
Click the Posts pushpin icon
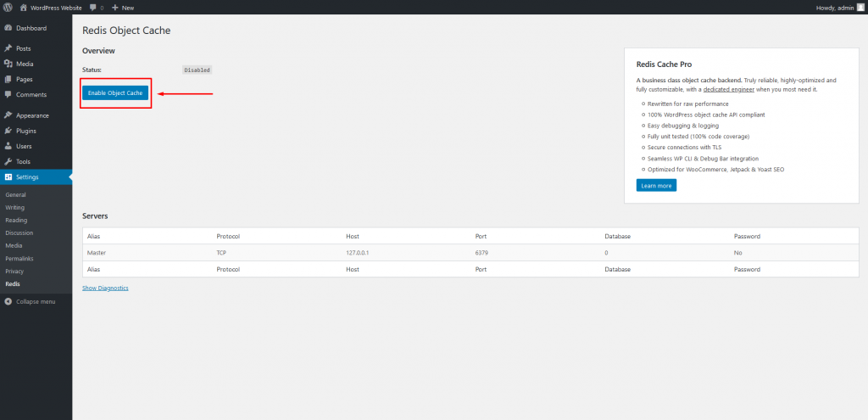point(8,48)
